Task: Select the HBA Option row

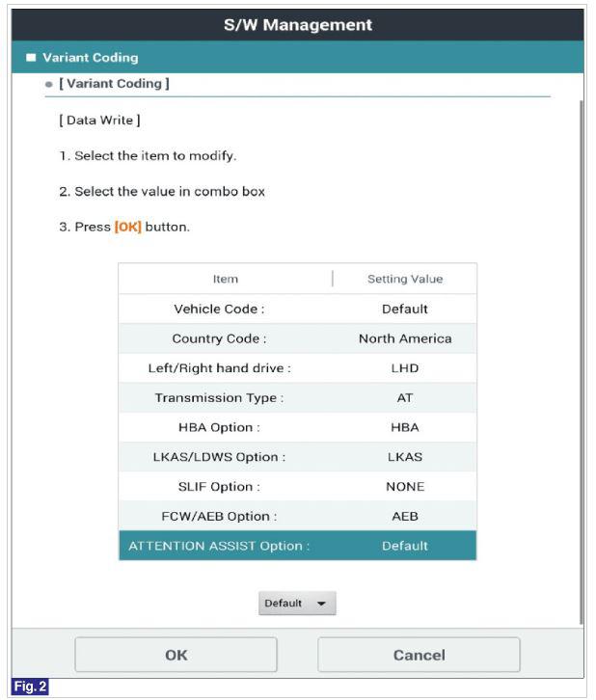Action: [x=219, y=427]
